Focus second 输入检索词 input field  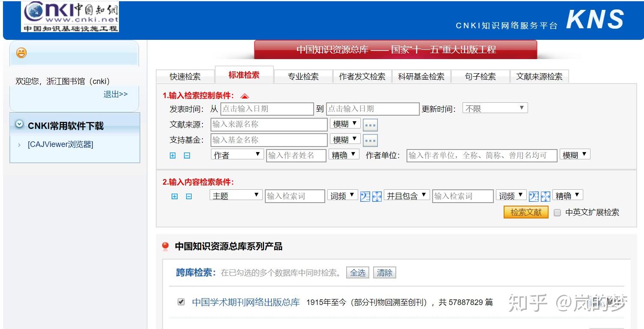click(463, 196)
